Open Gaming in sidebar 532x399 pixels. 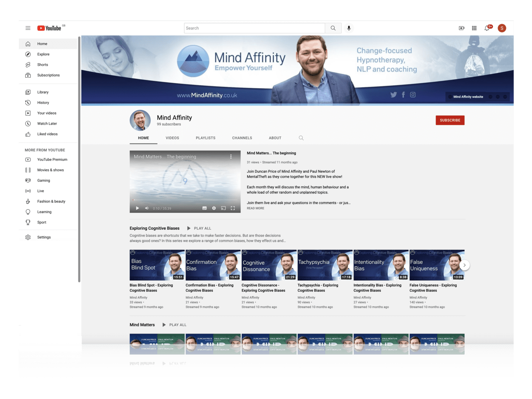[x=48, y=180]
